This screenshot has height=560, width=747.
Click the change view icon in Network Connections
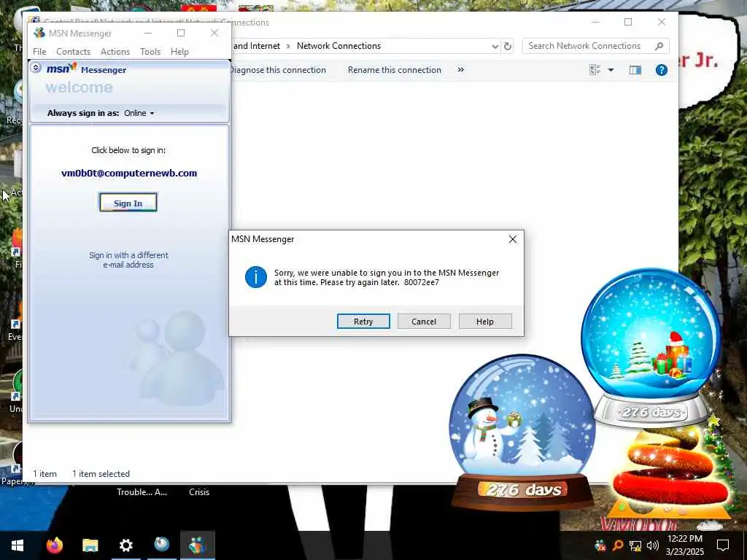(x=595, y=70)
